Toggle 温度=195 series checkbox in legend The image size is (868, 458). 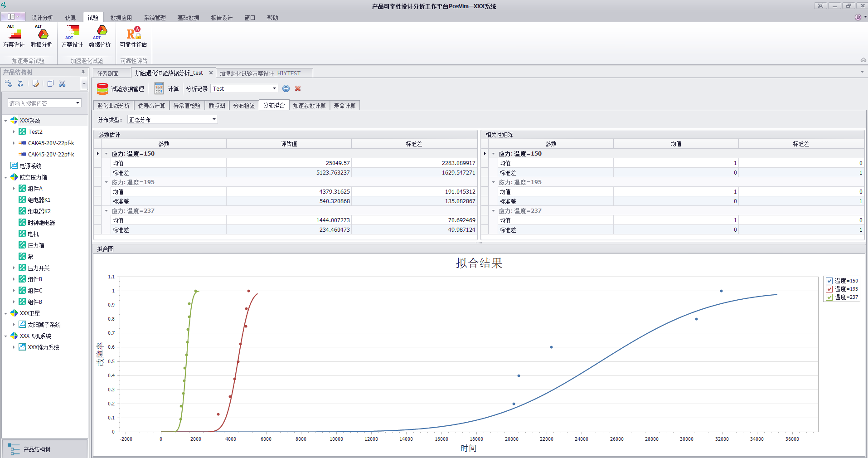(829, 289)
